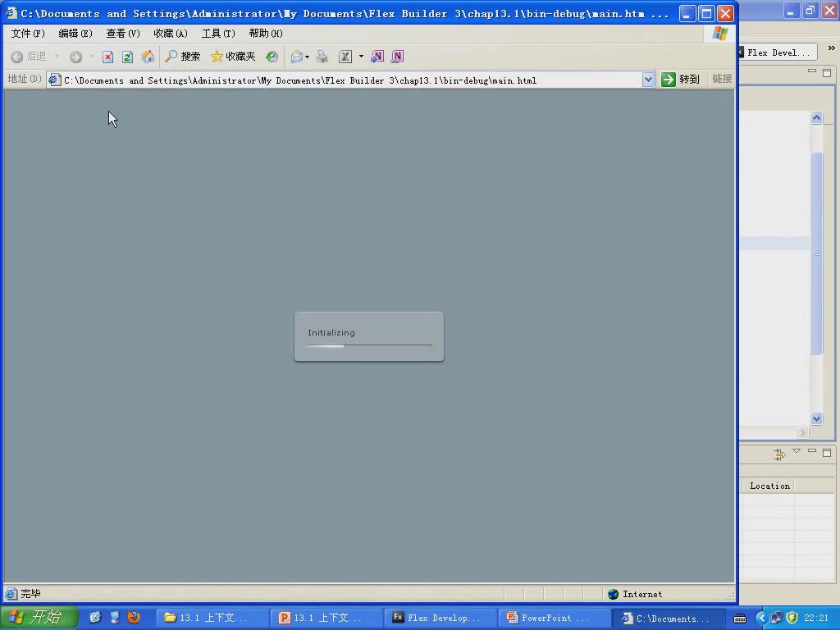Open the Search (搜索) magnifier button
840x630 pixels.
pos(183,57)
